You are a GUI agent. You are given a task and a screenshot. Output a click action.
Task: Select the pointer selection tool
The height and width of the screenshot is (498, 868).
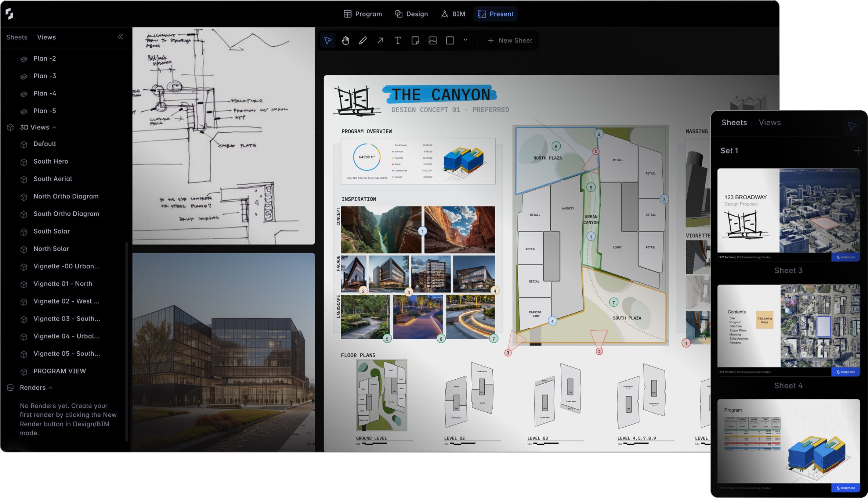(x=328, y=40)
